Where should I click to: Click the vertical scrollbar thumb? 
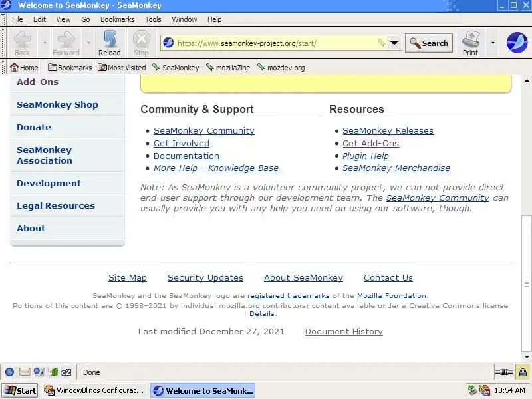526,283
